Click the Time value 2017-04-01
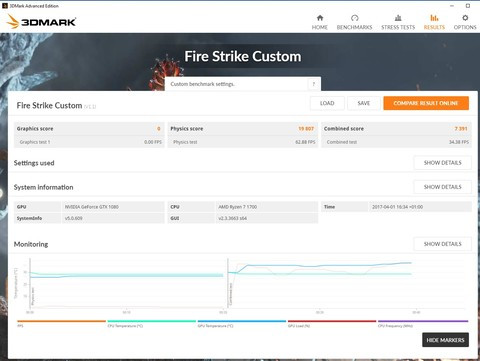480x361 pixels. [398, 207]
